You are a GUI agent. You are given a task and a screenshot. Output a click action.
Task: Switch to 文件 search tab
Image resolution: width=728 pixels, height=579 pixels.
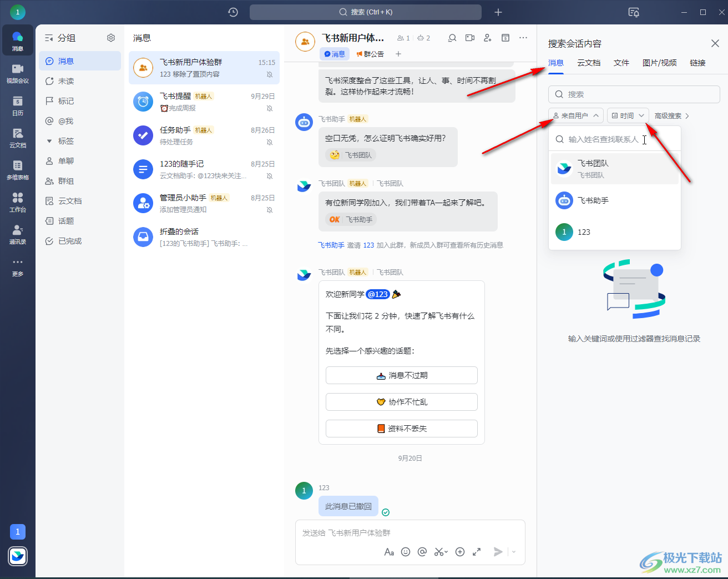[x=621, y=63]
